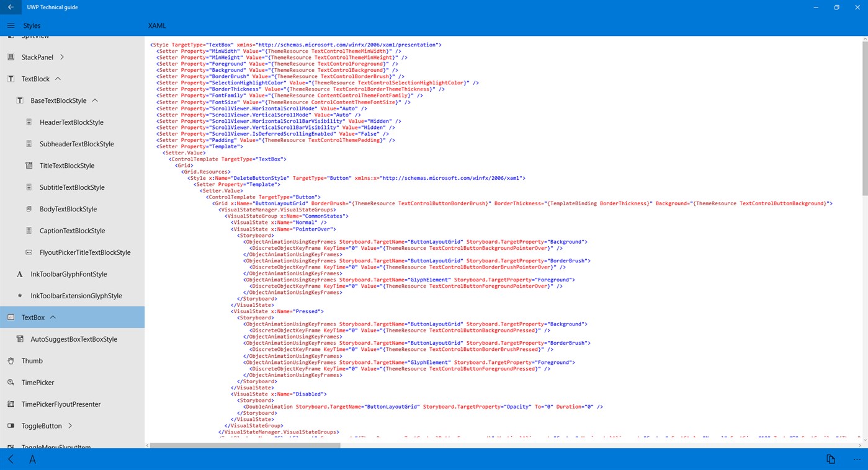Collapse the TextBlock chevron
Image resolution: width=868 pixels, height=470 pixels.
pos(58,79)
